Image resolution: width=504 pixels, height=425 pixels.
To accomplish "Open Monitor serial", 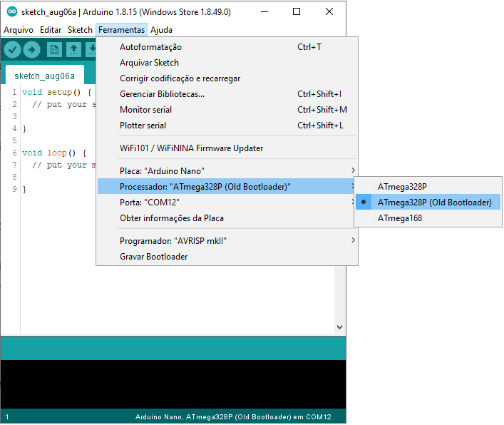I will tap(227, 110).
